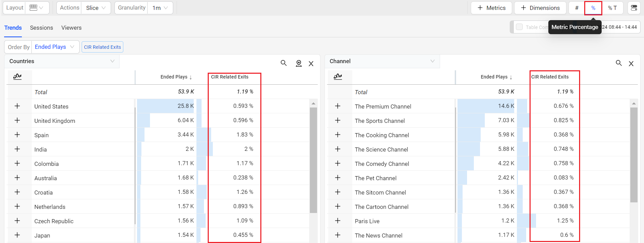Tick the Table Compare checkbox

pyautogui.click(x=519, y=27)
